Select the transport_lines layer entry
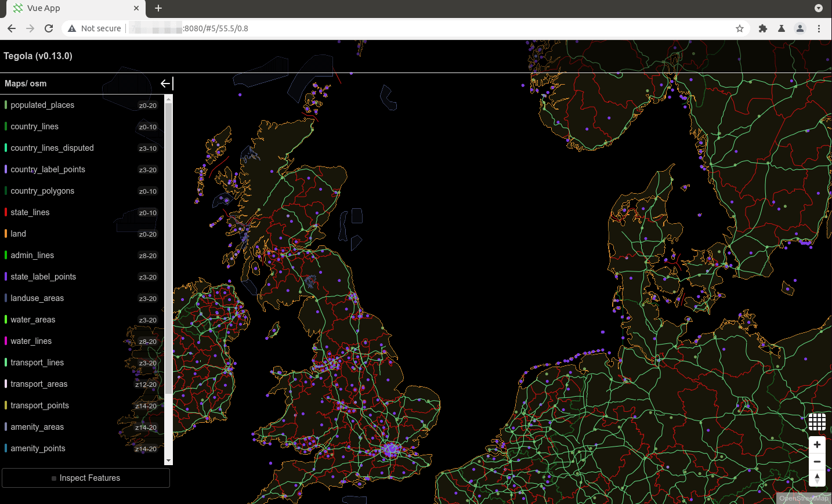 tap(37, 362)
